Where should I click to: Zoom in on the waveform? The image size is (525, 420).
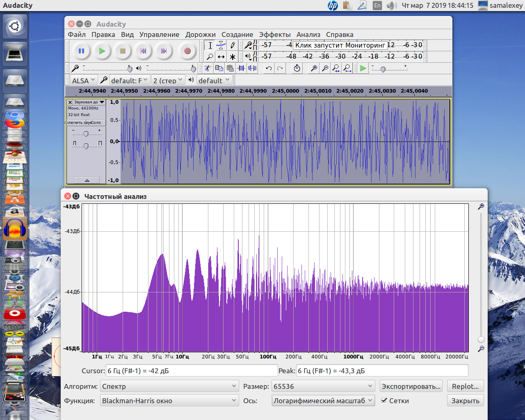click(x=314, y=68)
